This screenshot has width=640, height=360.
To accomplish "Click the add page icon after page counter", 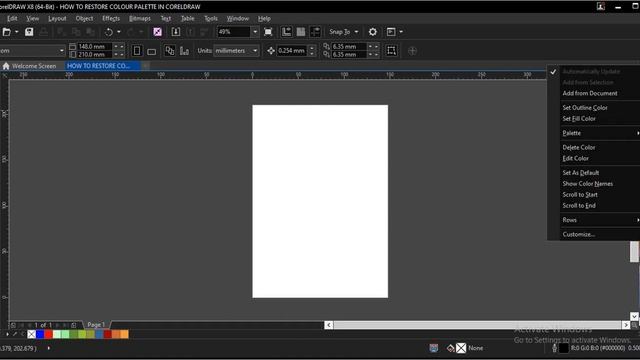I will click(73, 325).
